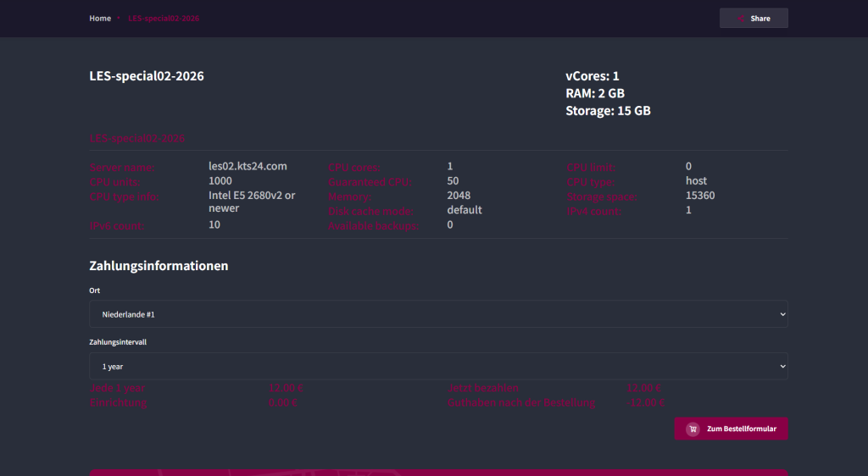Screen dimensions: 868x476
Task: Click the LES-special02-2026 breadcrumb item
Action: click(x=164, y=19)
